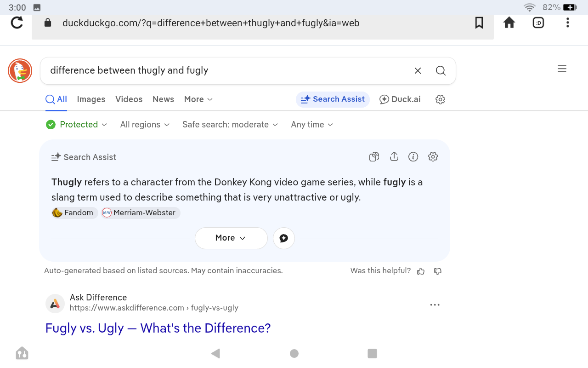Mark the answer unhelpful with thumbs down
The width and height of the screenshot is (588, 368).
[438, 271]
